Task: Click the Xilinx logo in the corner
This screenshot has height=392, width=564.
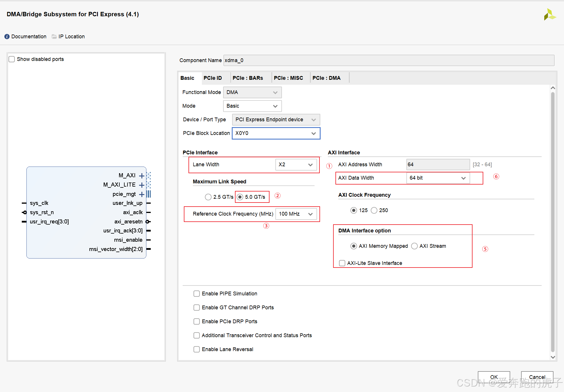Action: pos(549,15)
